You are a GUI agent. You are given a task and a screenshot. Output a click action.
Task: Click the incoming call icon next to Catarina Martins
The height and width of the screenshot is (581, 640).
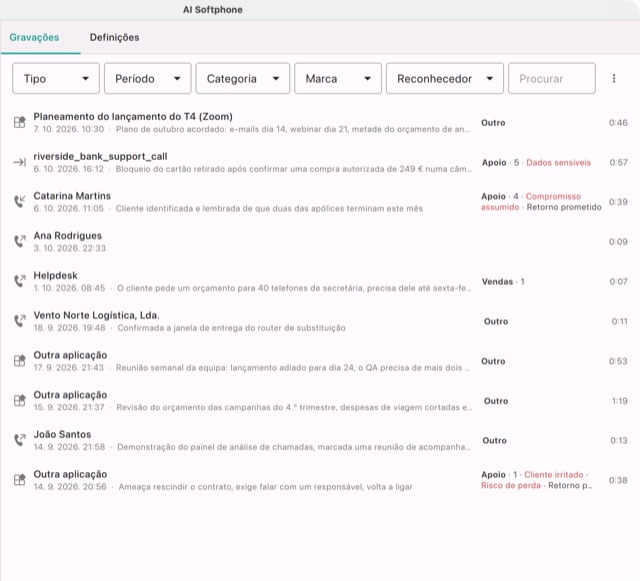[20, 201]
